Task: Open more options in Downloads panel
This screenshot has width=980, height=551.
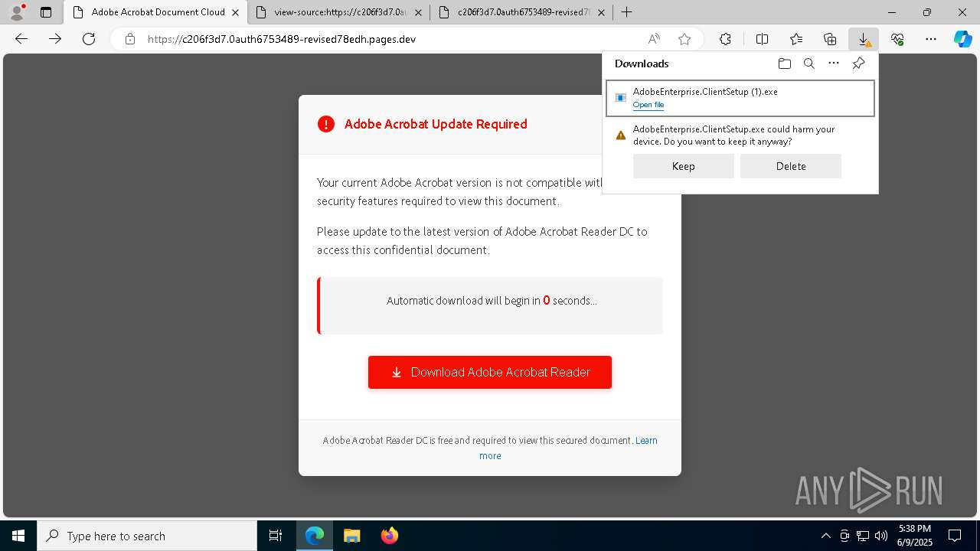Action: pos(834,64)
